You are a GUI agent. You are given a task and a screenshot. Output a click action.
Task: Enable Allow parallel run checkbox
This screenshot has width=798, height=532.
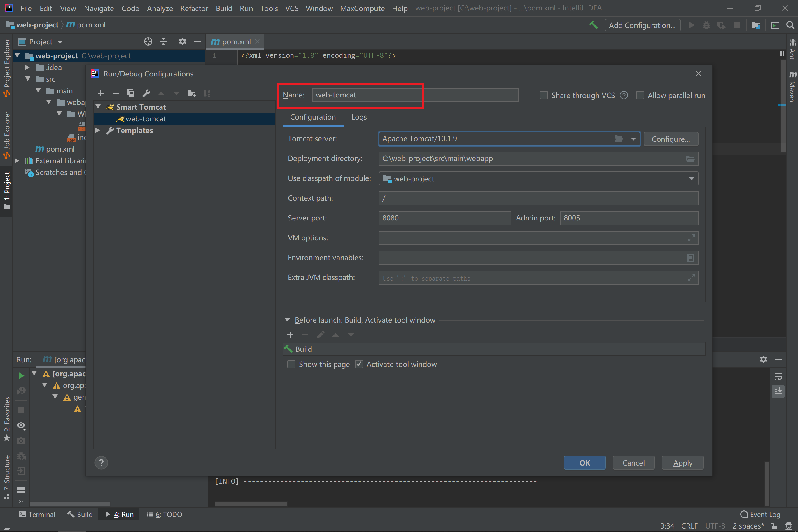point(640,95)
